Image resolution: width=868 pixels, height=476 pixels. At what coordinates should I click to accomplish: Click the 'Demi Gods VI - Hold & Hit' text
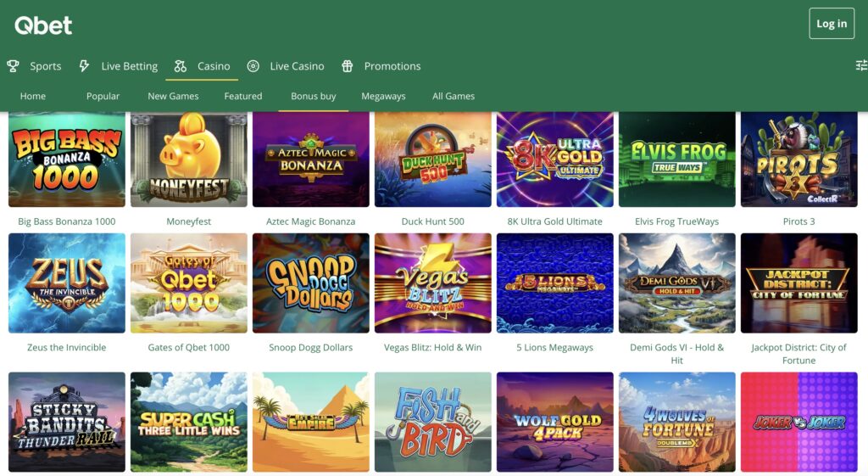677,354
